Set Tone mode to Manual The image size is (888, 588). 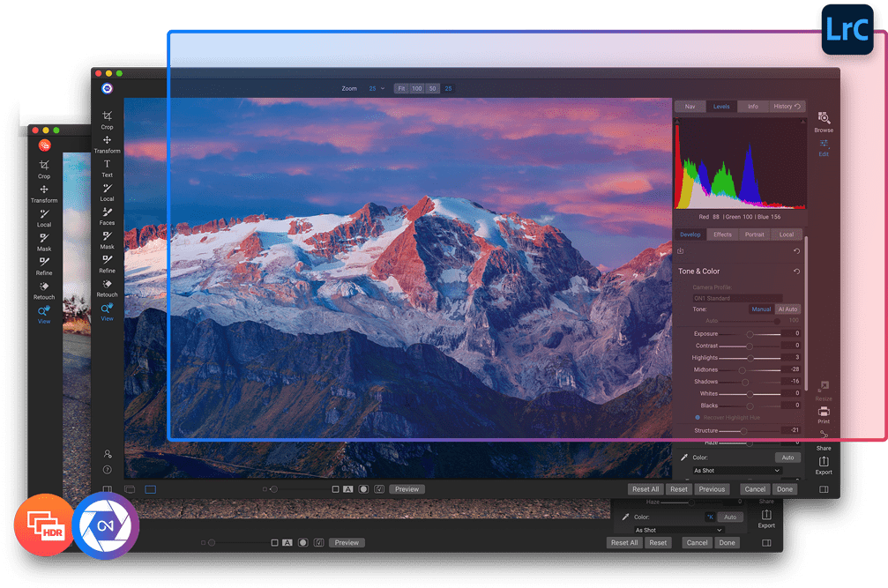(x=761, y=309)
